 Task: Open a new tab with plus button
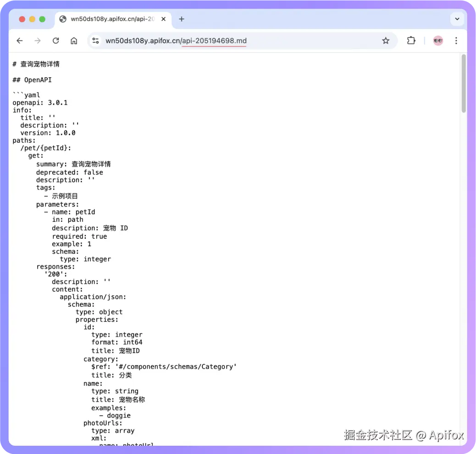tap(182, 19)
